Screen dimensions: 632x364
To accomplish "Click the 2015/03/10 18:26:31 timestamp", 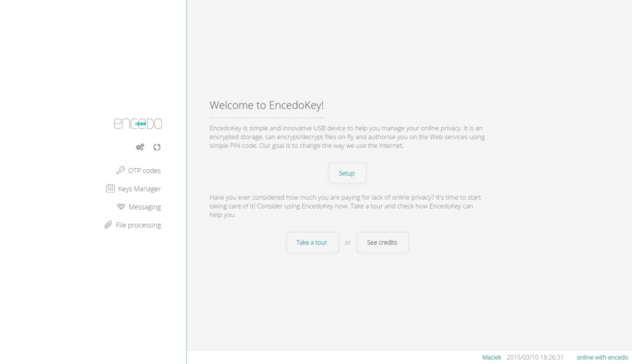I will 535,357.
